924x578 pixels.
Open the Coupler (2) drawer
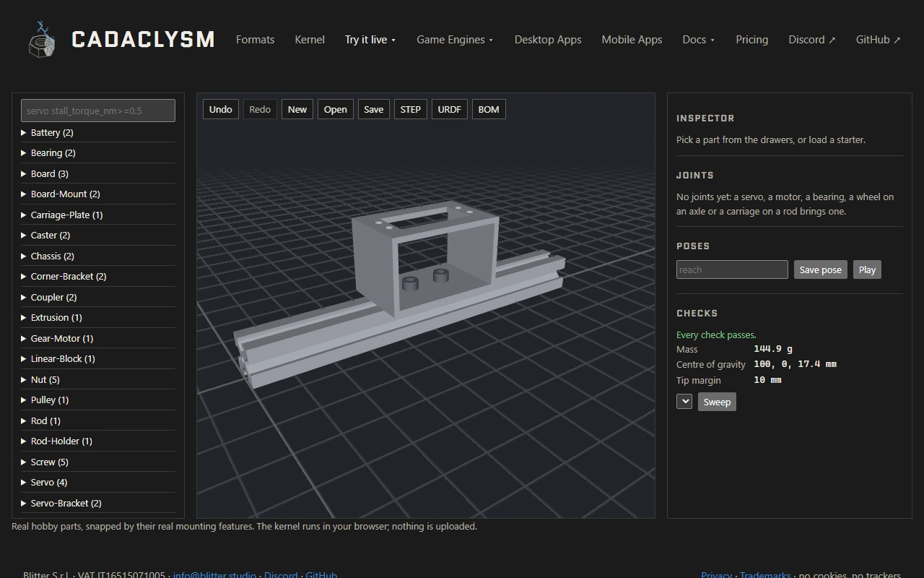point(98,297)
